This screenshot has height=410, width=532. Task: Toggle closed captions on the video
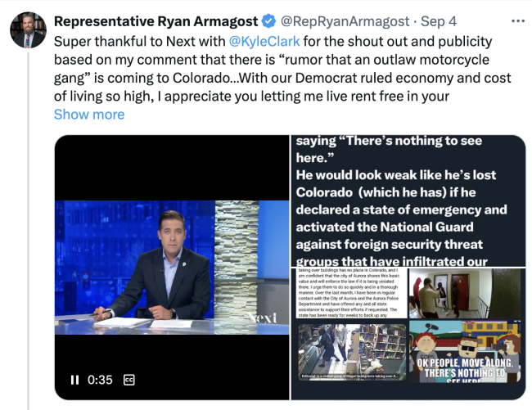click(129, 380)
